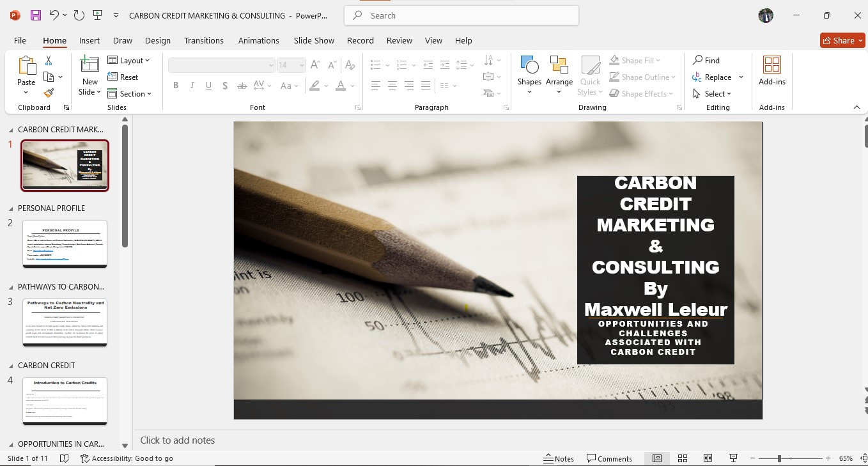
Task: Open the Design tab
Action: pyautogui.click(x=157, y=40)
